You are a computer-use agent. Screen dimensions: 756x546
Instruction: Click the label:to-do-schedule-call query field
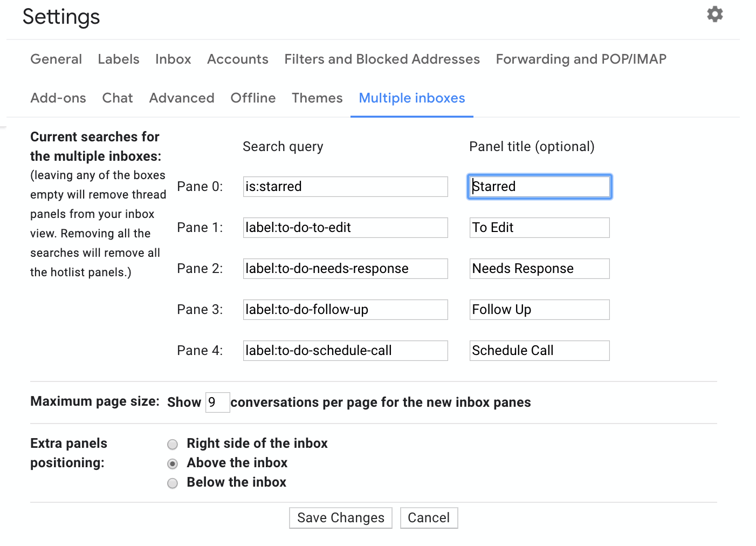coord(346,351)
